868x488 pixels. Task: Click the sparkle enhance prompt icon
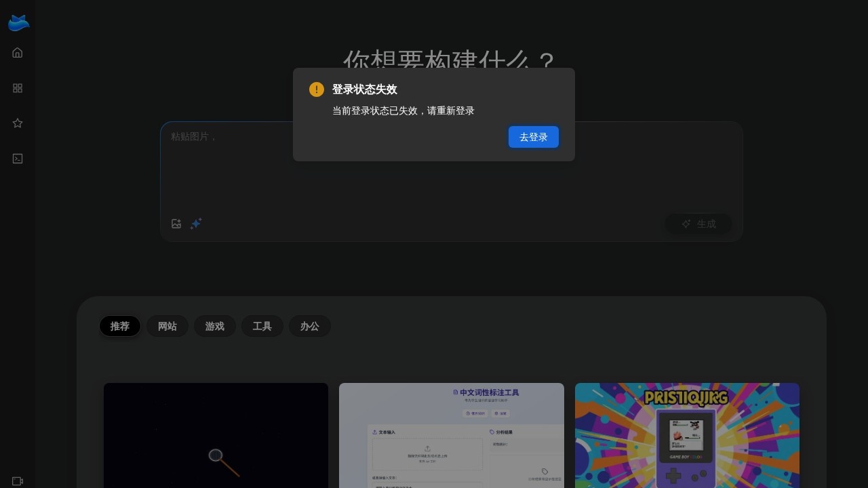coord(196,224)
